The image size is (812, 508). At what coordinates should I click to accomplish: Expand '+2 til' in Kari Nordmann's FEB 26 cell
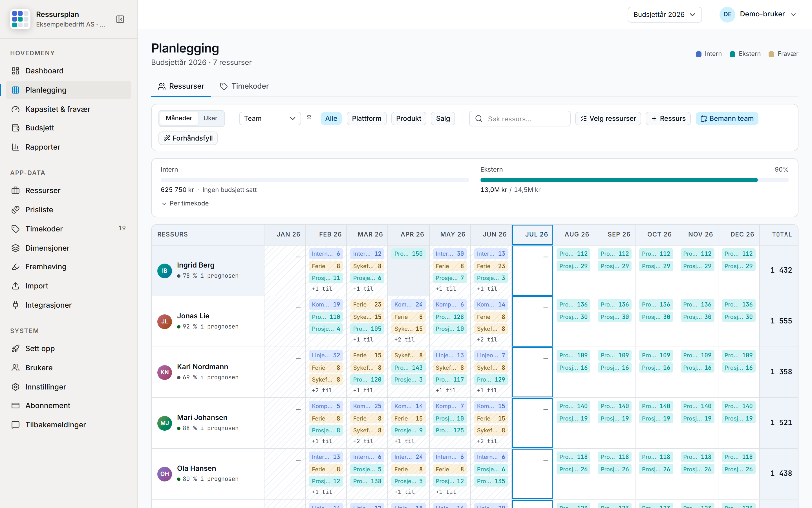pyautogui.click(x=322, y=390)
